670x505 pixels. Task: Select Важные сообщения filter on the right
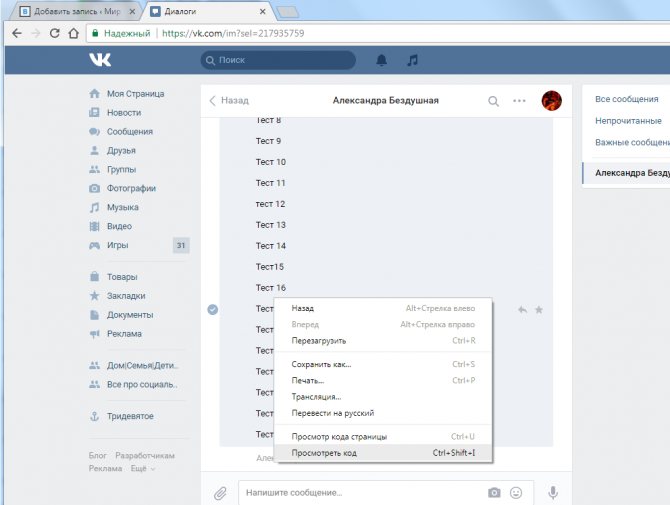[632, 142]
